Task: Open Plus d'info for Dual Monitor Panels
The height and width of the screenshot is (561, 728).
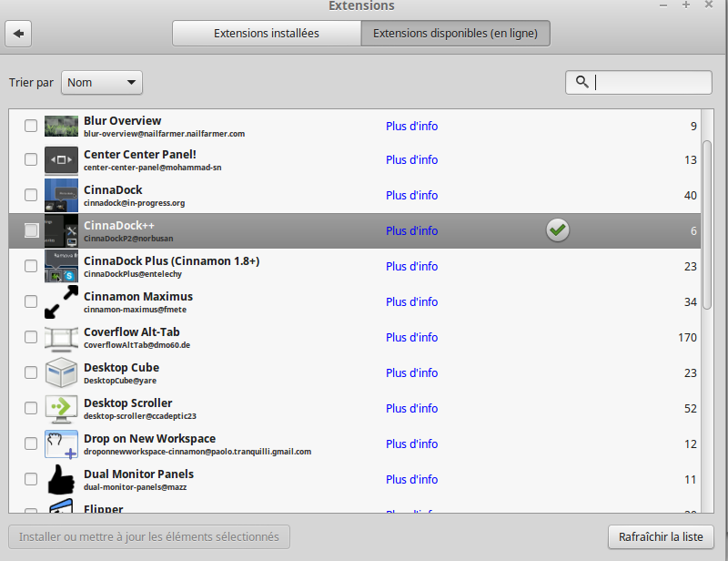Action: click(x=411, y=479)
